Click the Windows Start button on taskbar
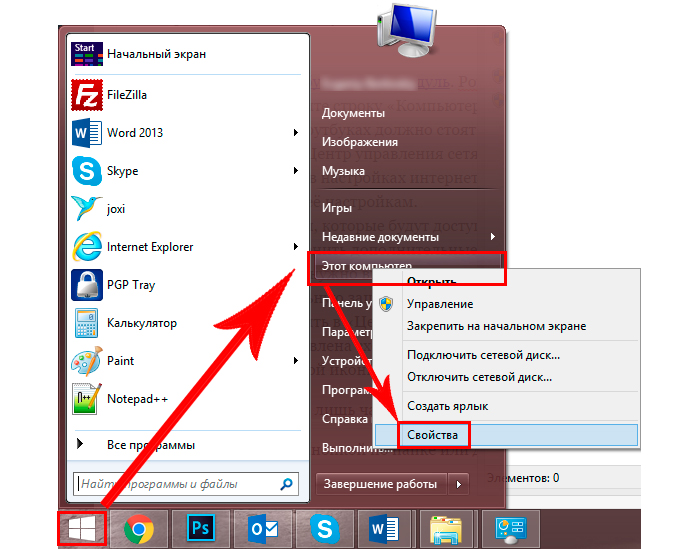700x549 pixels. (x=82, y=529)
